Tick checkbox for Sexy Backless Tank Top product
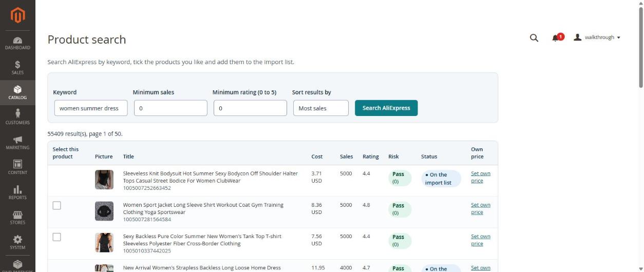Viewport: 644px width, 272px height. tap(57, 237)
